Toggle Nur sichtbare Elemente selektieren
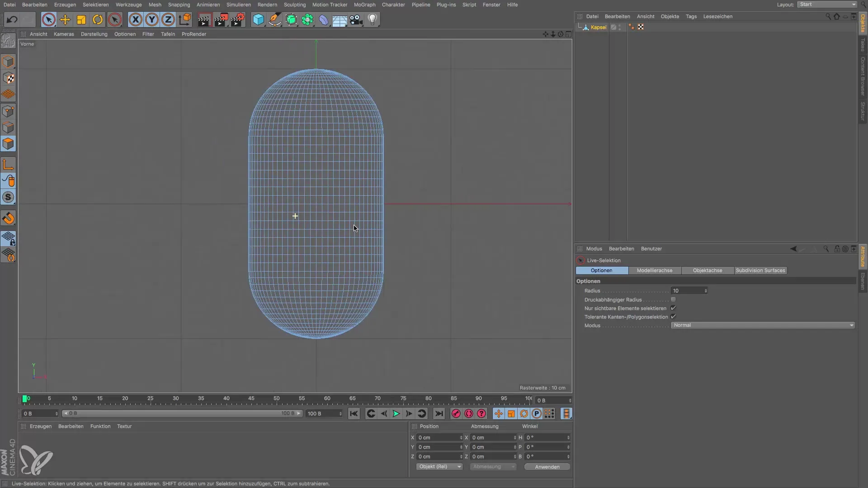Screen dimensions: 868x488 [673, 308]
